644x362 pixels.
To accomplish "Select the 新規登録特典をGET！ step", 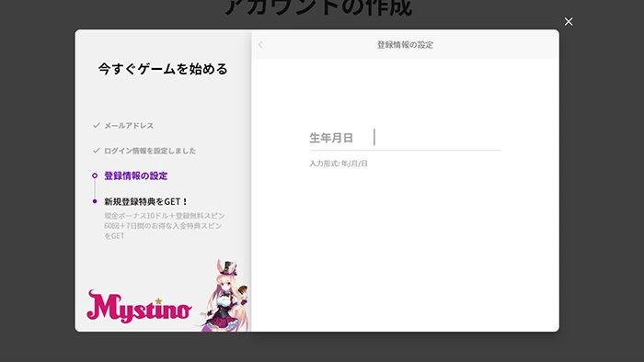I will pos(145,201).
